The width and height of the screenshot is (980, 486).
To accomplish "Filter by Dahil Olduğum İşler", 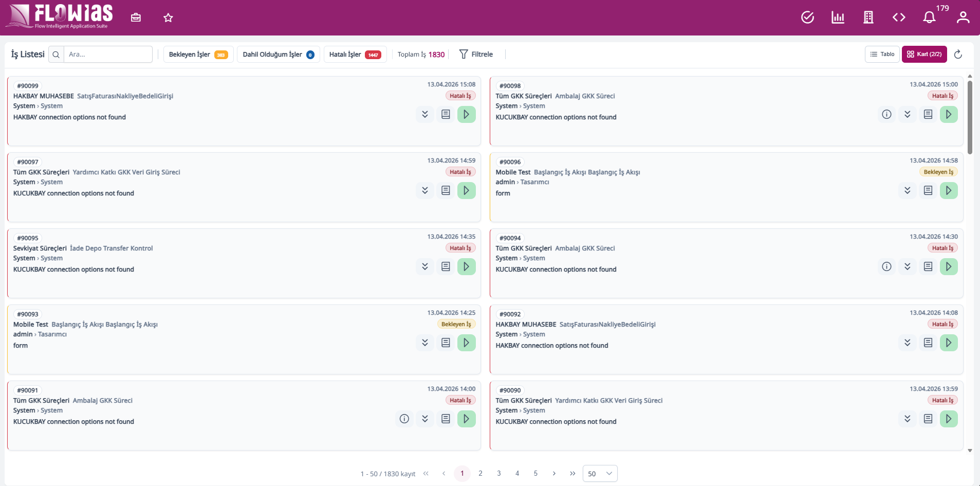I will click(x=279, y=54).
